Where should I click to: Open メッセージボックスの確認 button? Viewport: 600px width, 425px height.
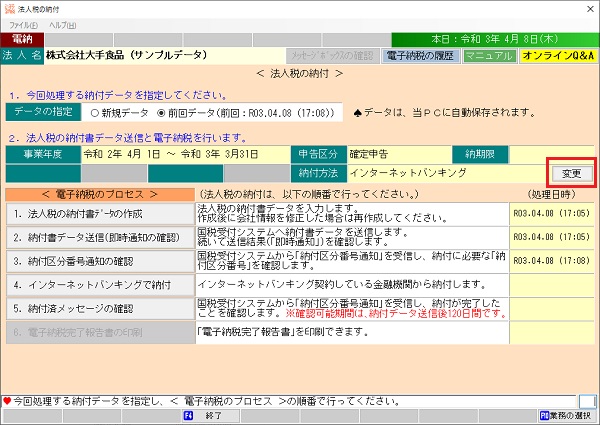(x=333, y=56)
